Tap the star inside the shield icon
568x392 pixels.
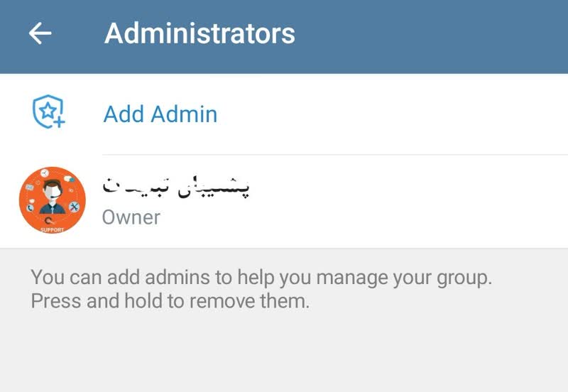point(47,111)
